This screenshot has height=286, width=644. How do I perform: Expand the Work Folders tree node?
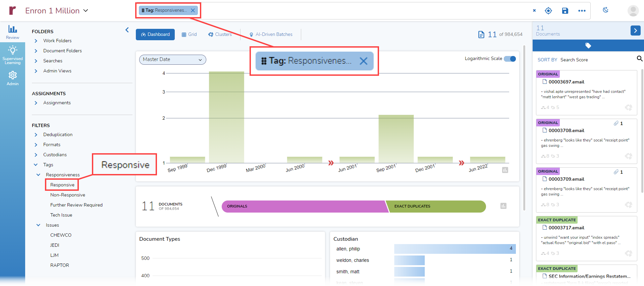click(x=36, y=41)
